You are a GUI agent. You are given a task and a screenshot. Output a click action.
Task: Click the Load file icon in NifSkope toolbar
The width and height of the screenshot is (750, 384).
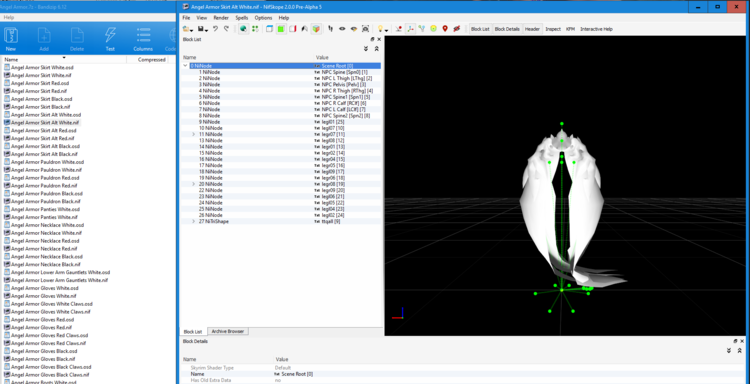coord(186,29)
